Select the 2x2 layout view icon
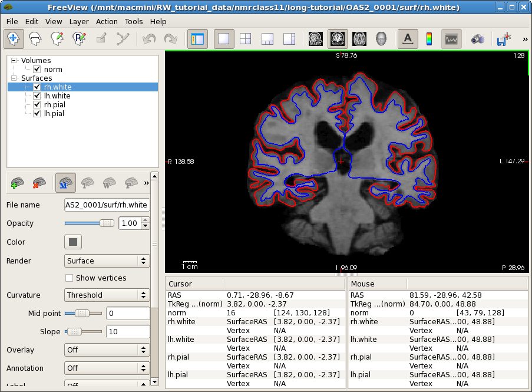This screenshot has width=532, height=392. 245,39
